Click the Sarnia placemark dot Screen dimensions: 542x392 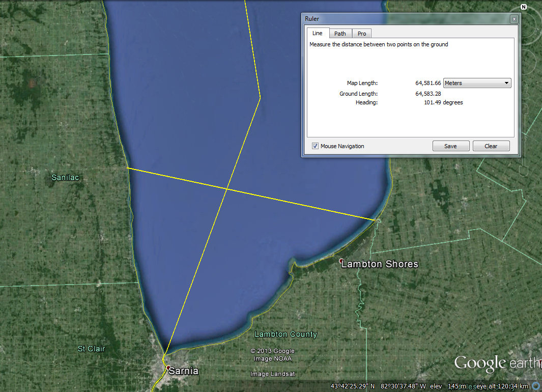point(167,367)
